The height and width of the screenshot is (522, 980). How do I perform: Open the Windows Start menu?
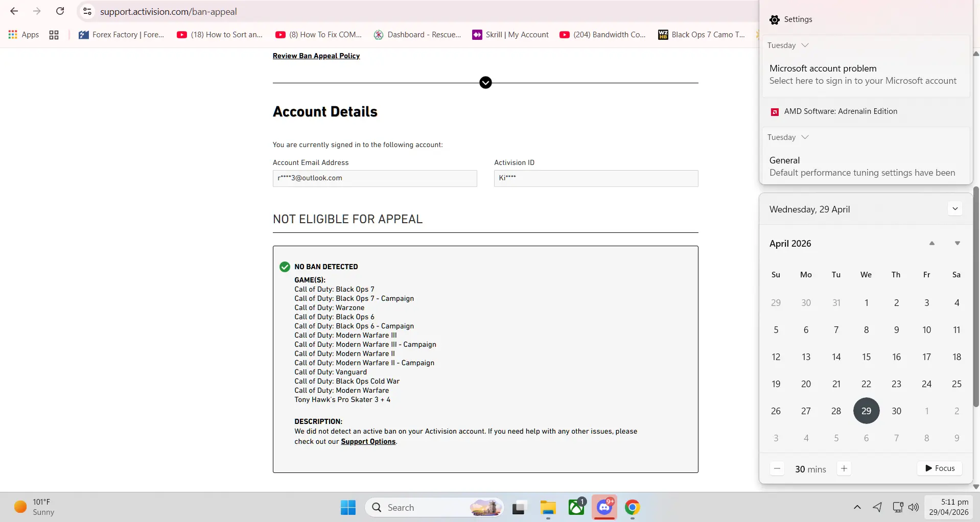pos(348,507)
